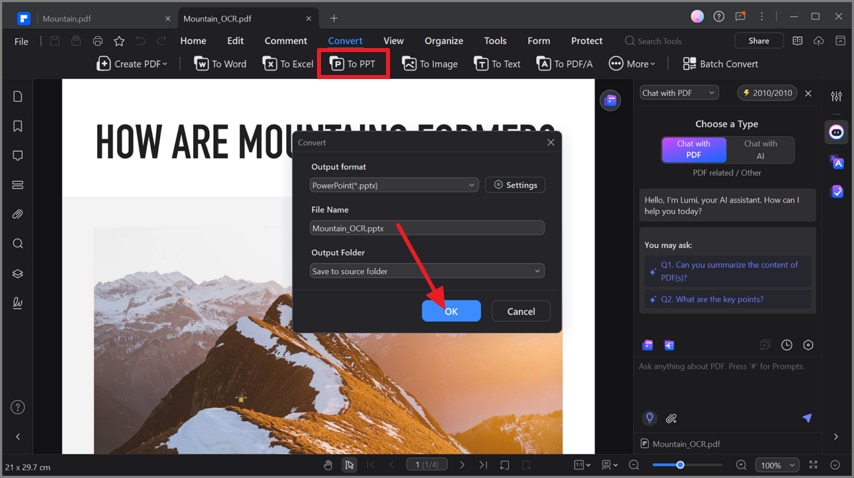854x478 pixels.
Task: Select the hand tool in bottom bar
Action: pos(328,465)
